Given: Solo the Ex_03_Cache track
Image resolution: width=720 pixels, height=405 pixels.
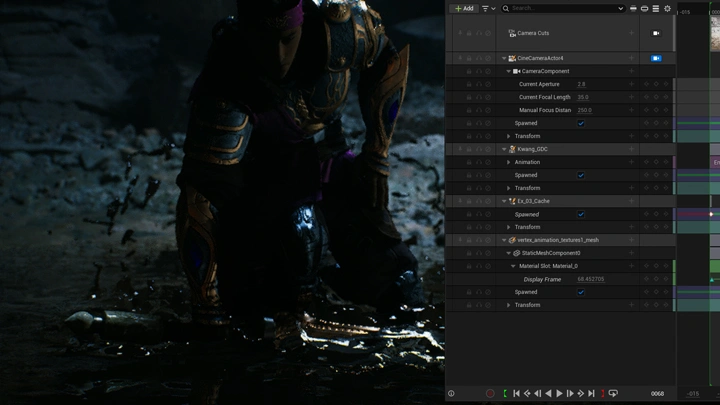Looking at the screenshot, I should coord(478,201).
